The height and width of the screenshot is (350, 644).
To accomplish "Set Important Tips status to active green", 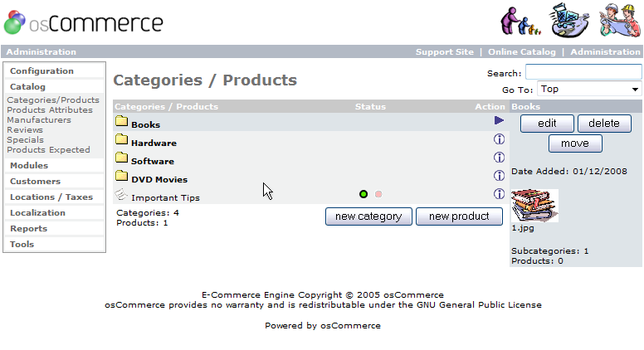I will pos(363,194).
